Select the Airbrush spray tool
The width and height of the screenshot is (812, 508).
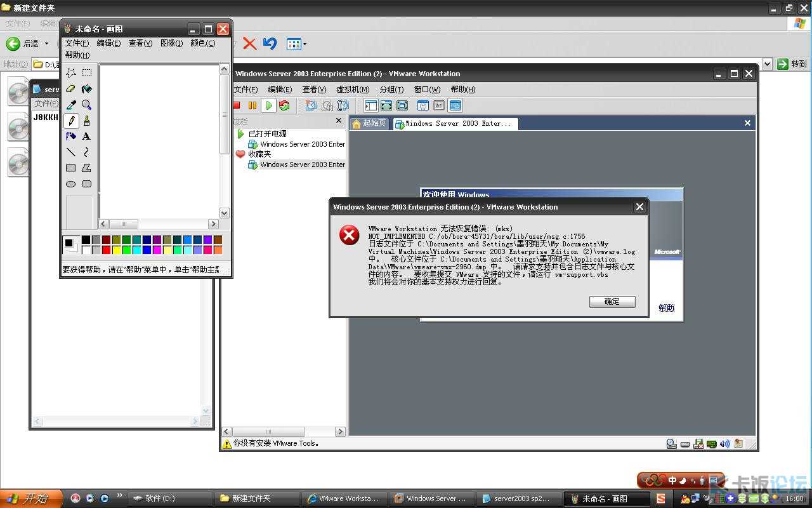pos(71,137)
